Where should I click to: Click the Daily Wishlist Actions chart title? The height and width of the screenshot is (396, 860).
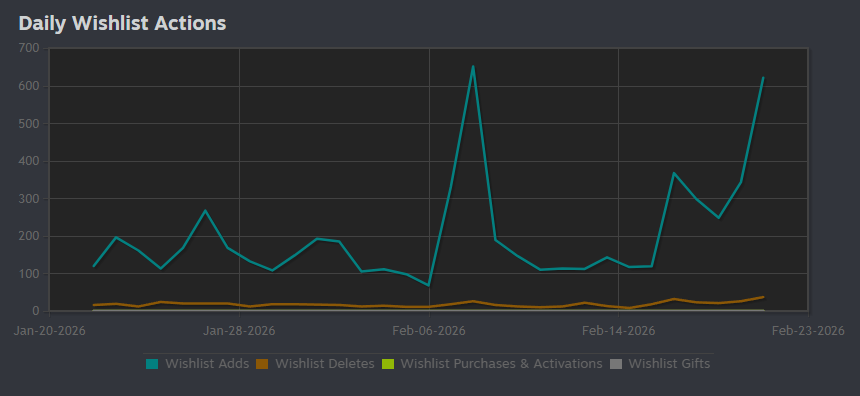pos(122,23)
